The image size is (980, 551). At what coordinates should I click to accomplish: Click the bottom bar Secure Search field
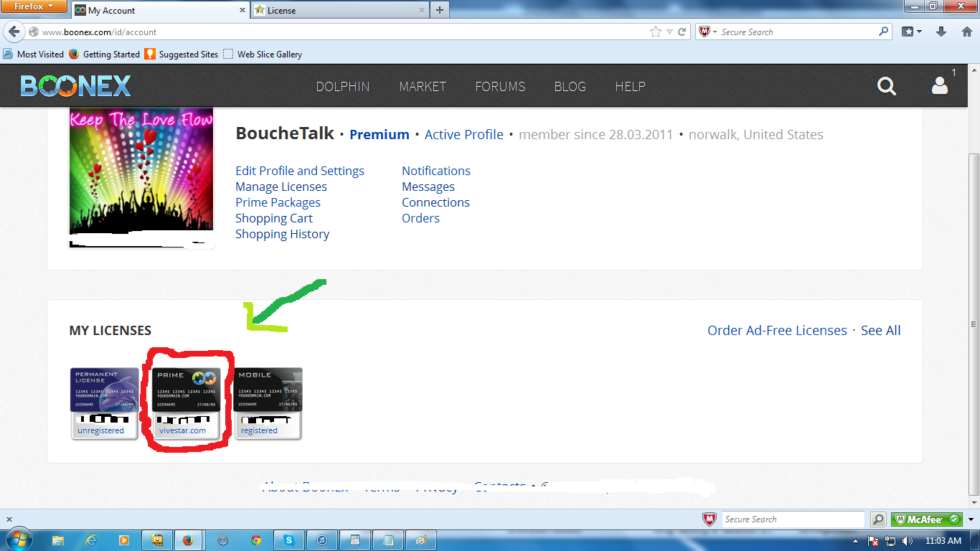tap(793, 519)
